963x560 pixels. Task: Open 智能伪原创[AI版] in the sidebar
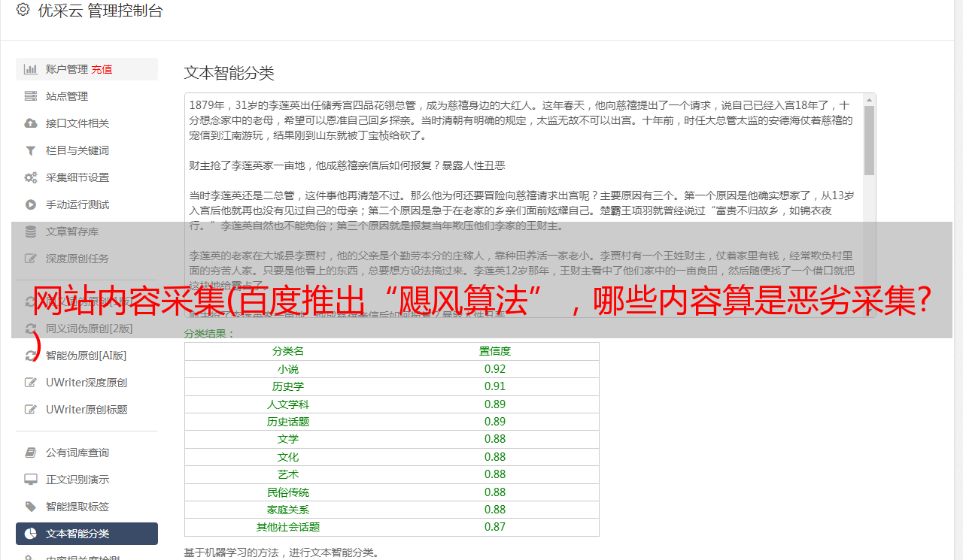[x=87, y=356]
